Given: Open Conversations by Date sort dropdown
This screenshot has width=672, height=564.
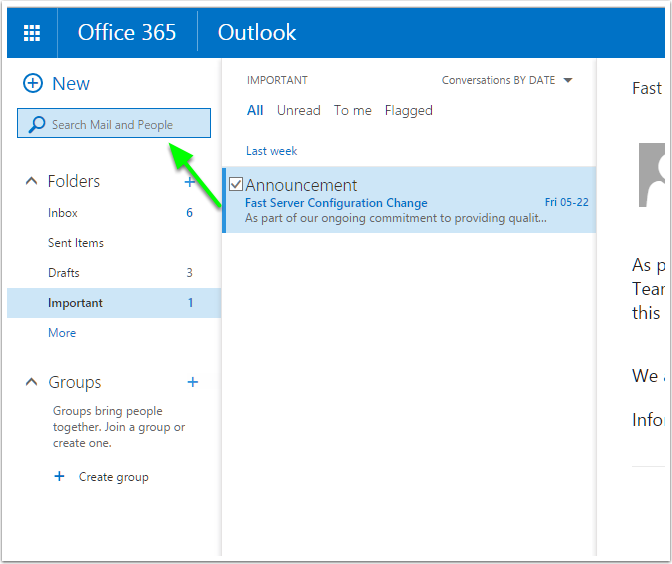Looking at the screenshot, I should coord(567,81).
